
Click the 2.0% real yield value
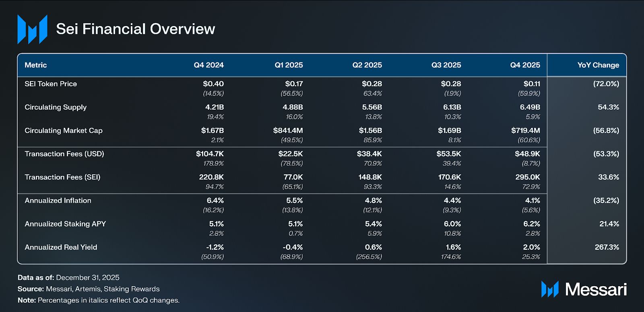[x=532, y=247]
